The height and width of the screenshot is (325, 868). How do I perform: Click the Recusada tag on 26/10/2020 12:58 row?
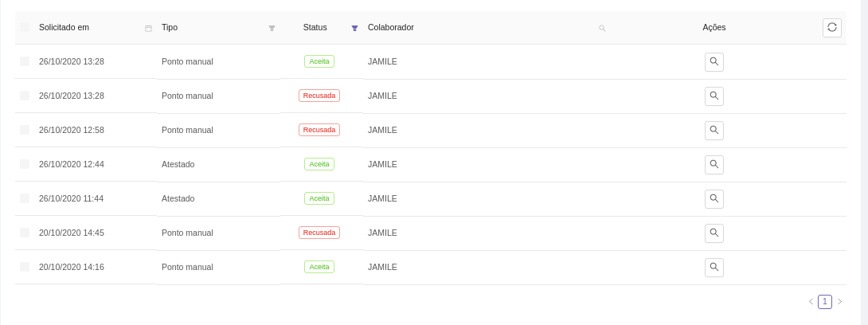point(319,130)
